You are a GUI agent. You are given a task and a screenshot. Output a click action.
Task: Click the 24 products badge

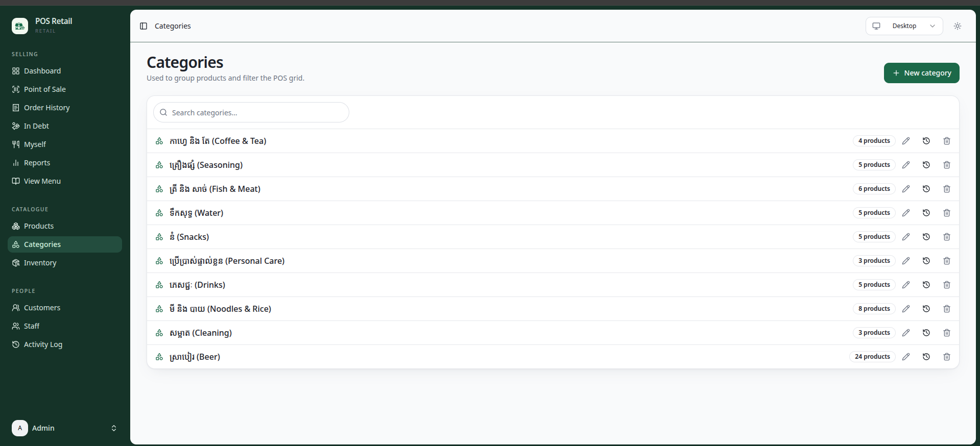click(872, 357)
